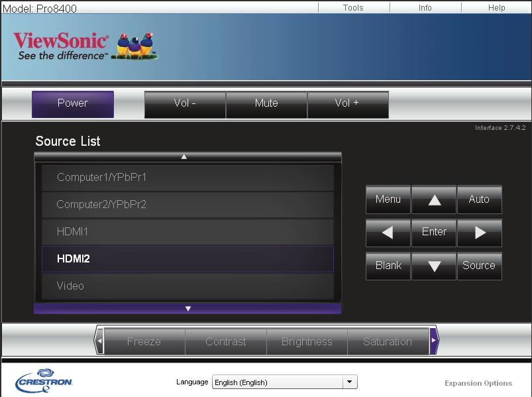Select Computer2/YPbPr2 source
Image resolution: width=532 pixels, height=397 pixels.
[x=187, y=205]
